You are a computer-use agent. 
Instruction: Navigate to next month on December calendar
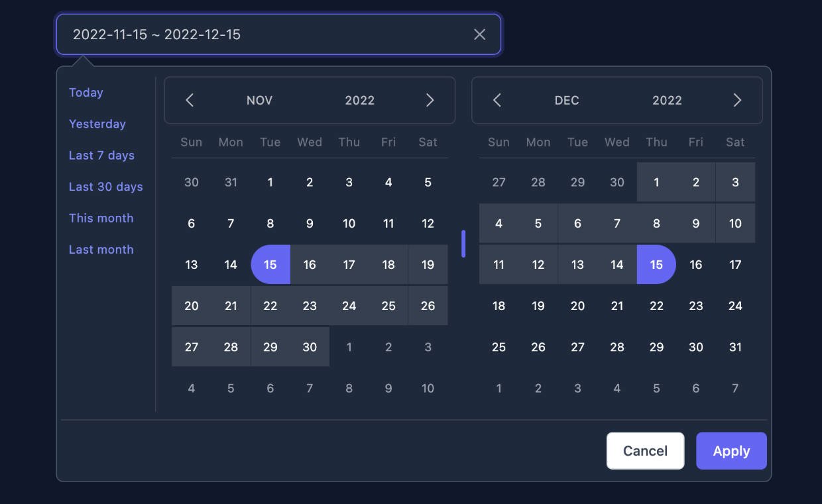tap(737, 100)
